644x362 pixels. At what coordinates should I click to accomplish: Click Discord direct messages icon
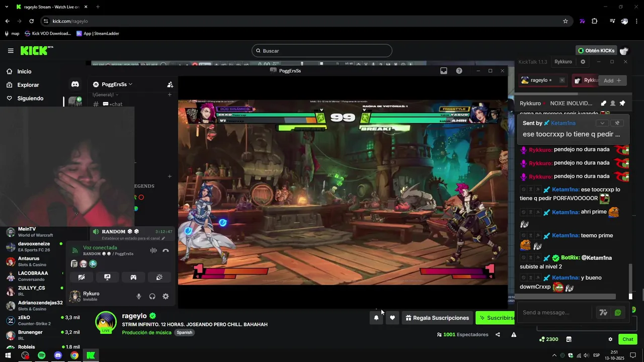[75, 84]
